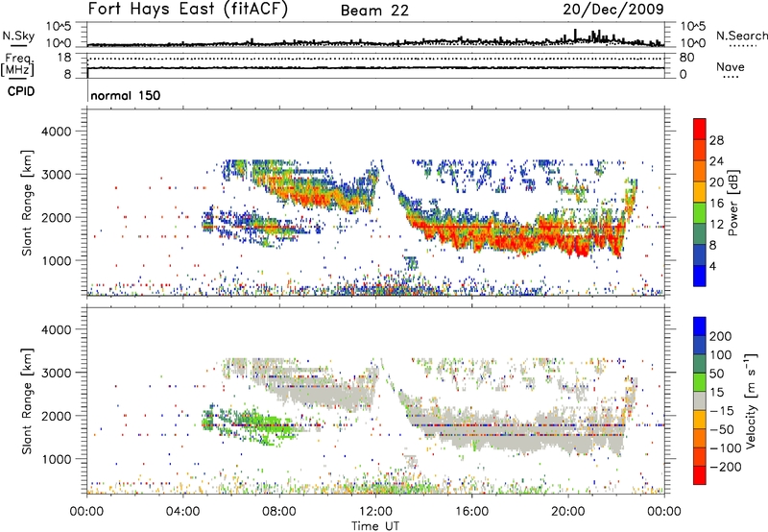Click the 'CPID' row label
The width and height of the screenshot is (768, 532).
[21, 91]
